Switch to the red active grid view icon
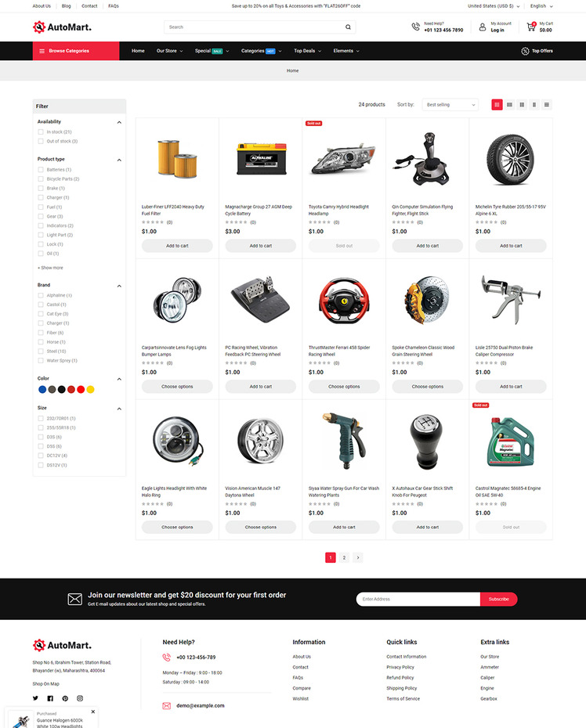Image resolution: width=586 pixels, height=728 pixels. pyautogui.click(x=497, y=104)
